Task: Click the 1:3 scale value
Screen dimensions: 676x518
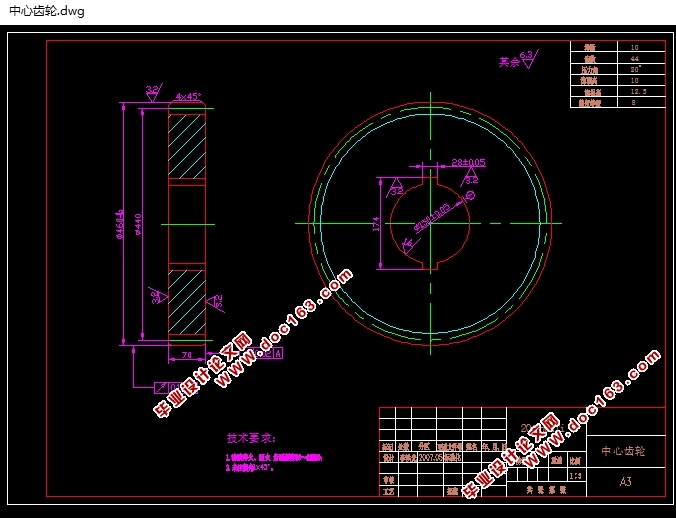Action: click(575, 476)
